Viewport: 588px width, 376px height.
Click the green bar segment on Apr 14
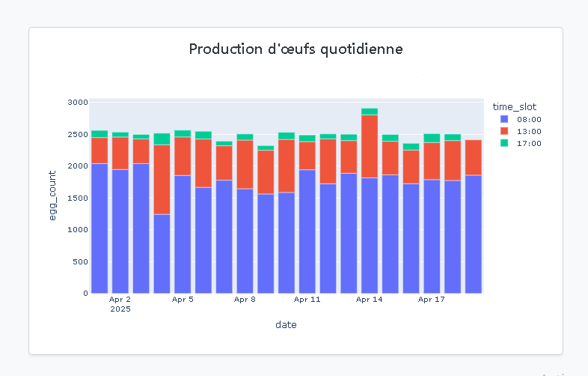(x=369, y=112)
